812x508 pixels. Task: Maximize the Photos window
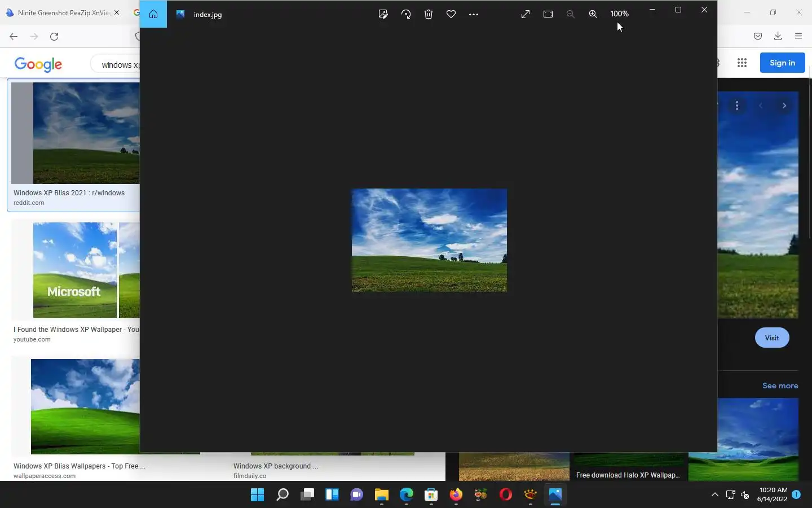(x=678, y=10)
